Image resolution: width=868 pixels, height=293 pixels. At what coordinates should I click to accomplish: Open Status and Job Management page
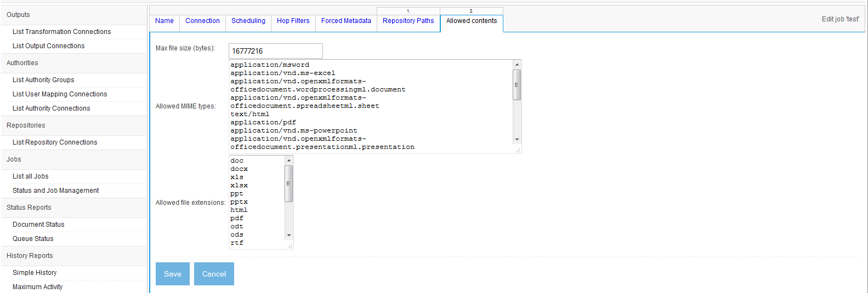click(56, 191)
